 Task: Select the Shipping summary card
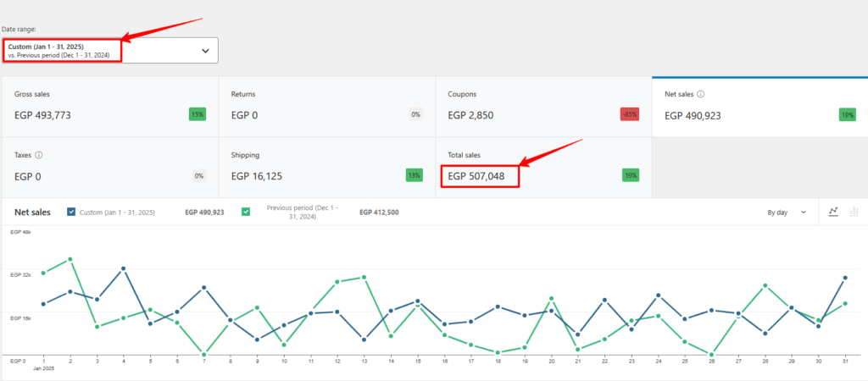(x=326, y=168)
